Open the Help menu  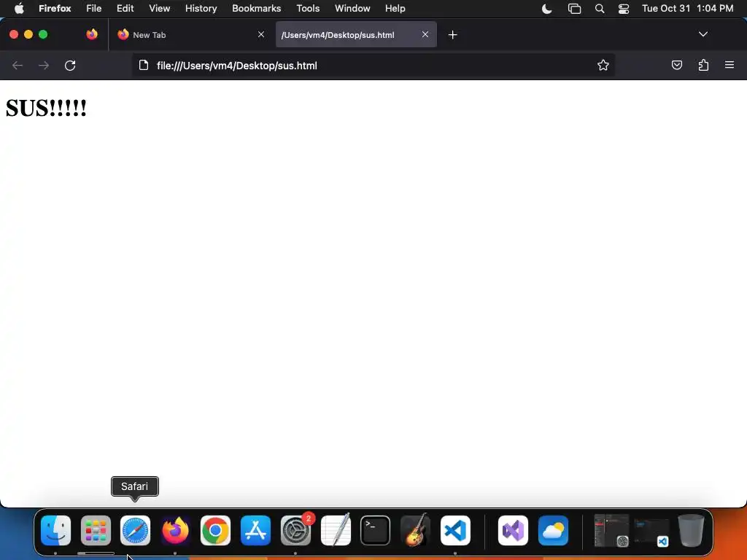395,9
